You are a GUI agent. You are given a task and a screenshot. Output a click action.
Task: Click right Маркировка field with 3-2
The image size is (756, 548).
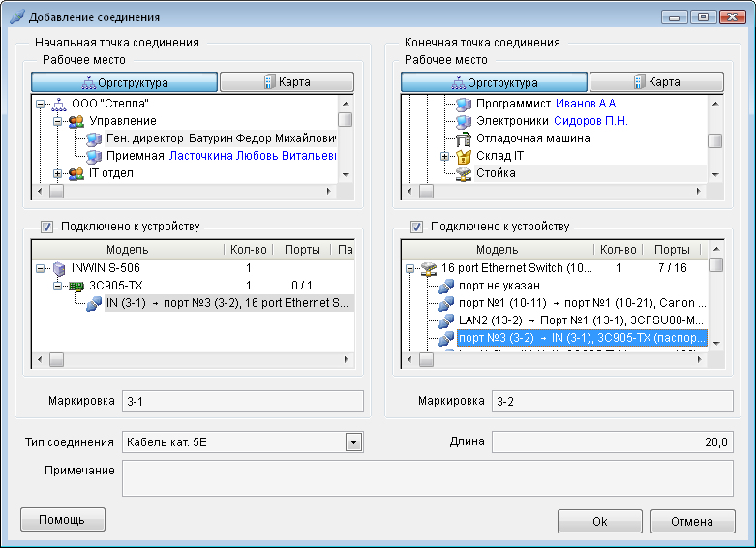(x=613, y=402)
